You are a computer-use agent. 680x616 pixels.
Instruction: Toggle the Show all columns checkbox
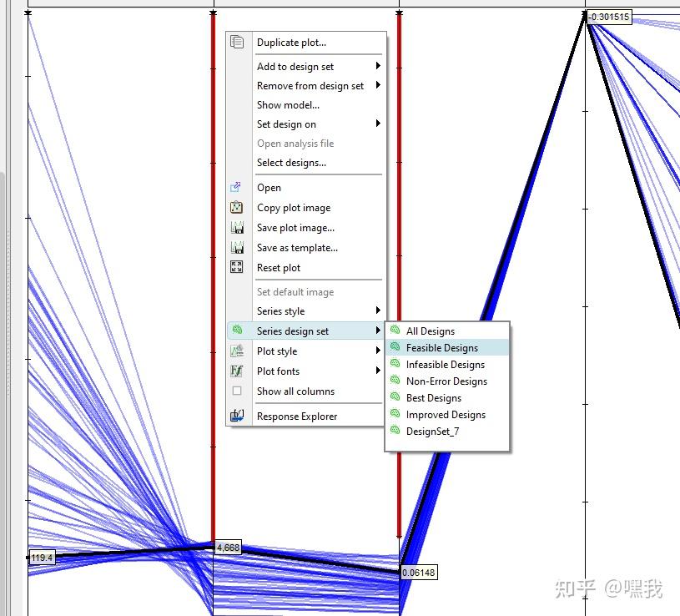tap(237, 391)
